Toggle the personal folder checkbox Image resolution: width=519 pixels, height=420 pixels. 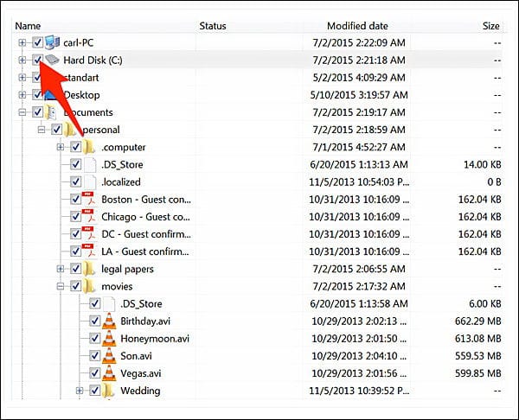(56, 130)
